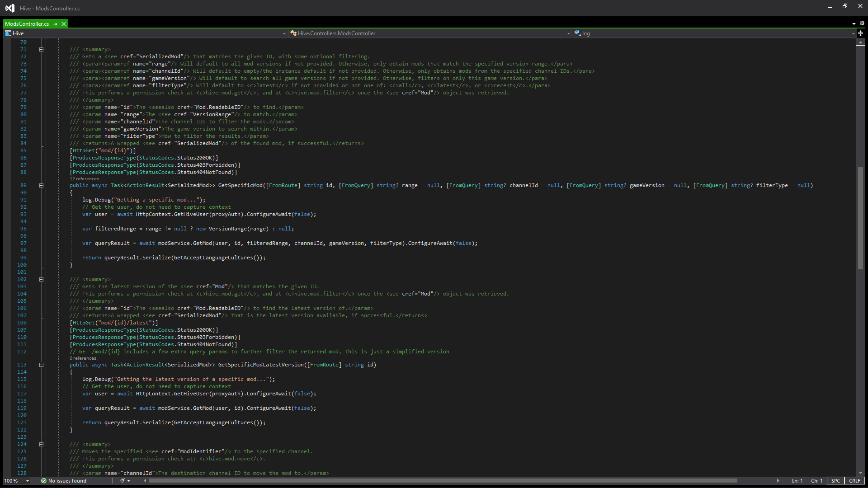Image resolution: width=868 pixels, height=488 pixels.
Task: Click the code cleanup broom icon
Action: click(x=122, y=481)
